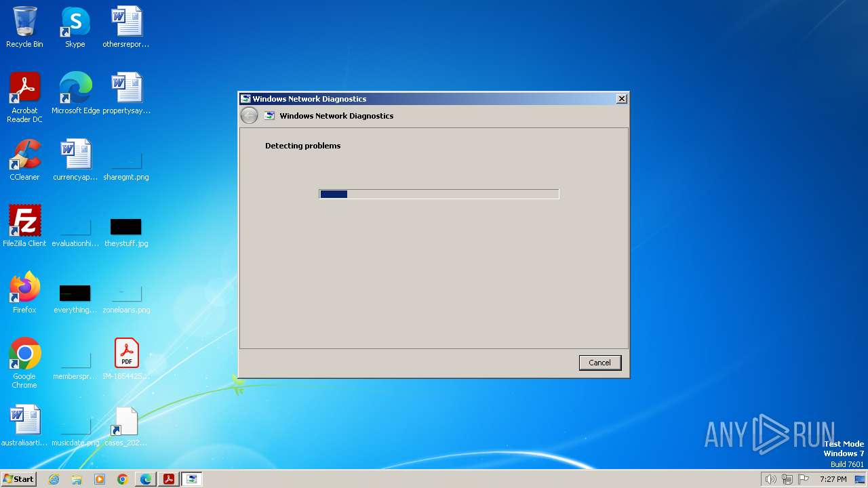Open CCleaner desktop shortcut
868x488 pixels.
pos(24,160)
